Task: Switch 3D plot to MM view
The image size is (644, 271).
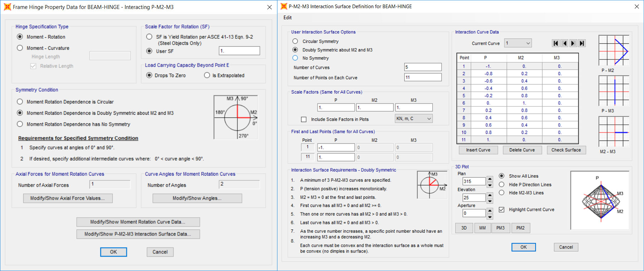Action: click(483, 228)
